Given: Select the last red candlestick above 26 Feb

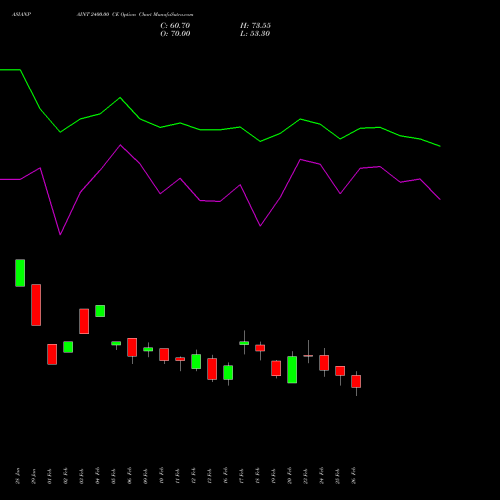Looking at the screenshot, I should pos(356,381).
